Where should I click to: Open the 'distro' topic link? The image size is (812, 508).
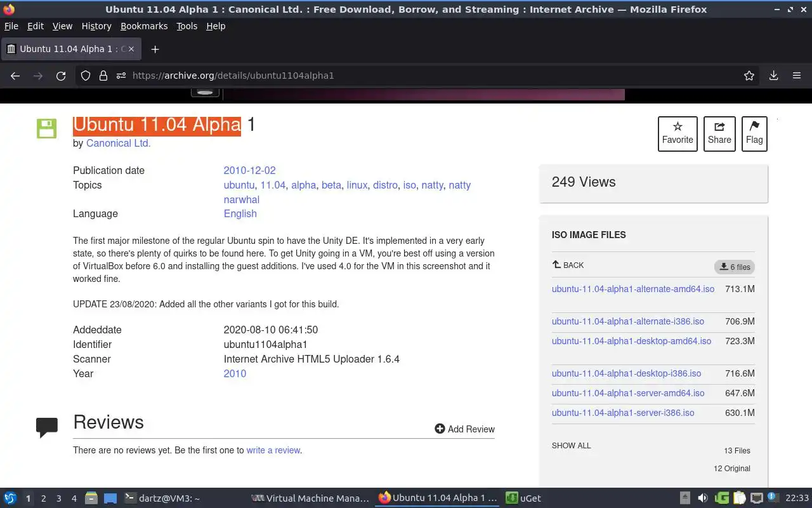(x=385, y=185)
